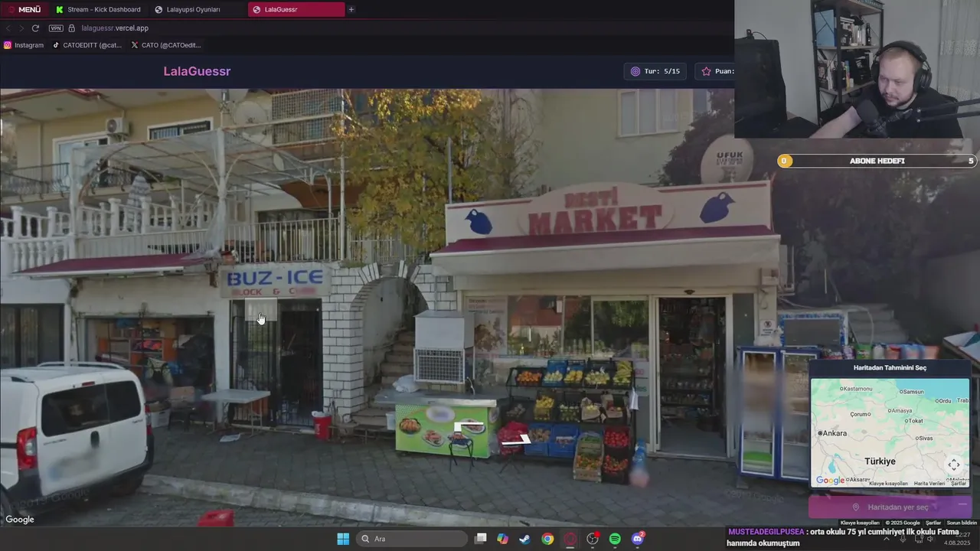The image size is (980, 551).
Task: Open Discord from the taskbar
Action: pyautogui.click(x=638, y=539)
